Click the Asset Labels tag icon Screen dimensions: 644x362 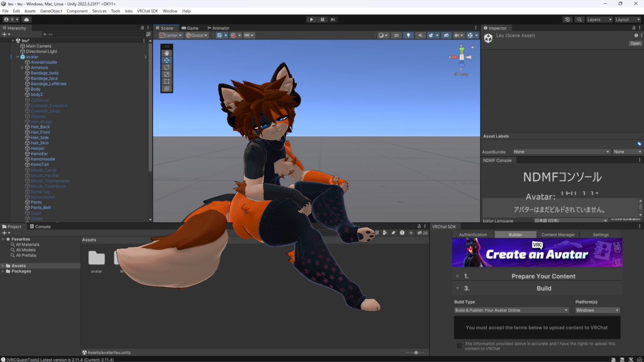click(639, 144)
